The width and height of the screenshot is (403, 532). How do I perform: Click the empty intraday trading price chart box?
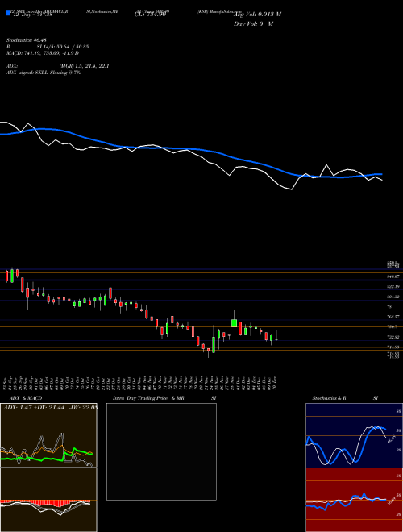point(161,451)
